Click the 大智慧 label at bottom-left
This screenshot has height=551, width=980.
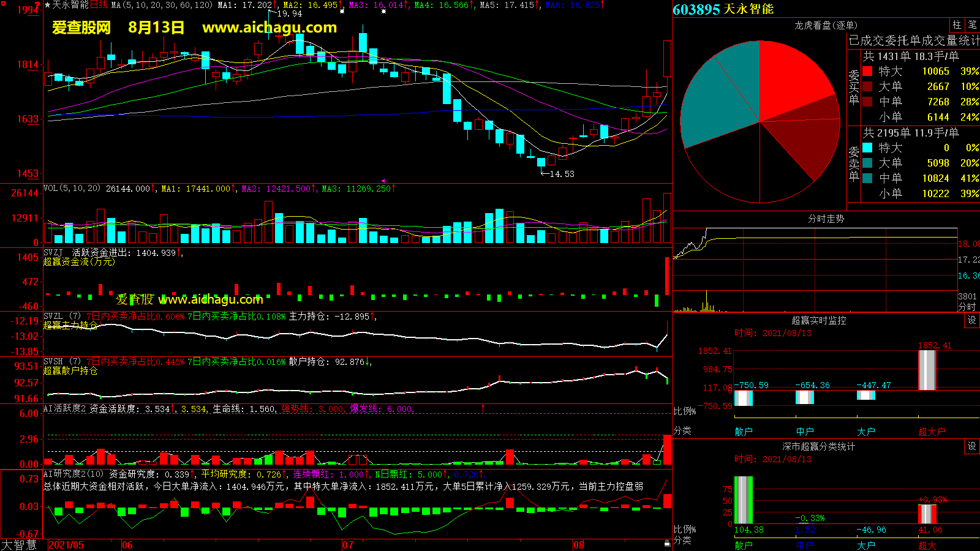[19, 545]
